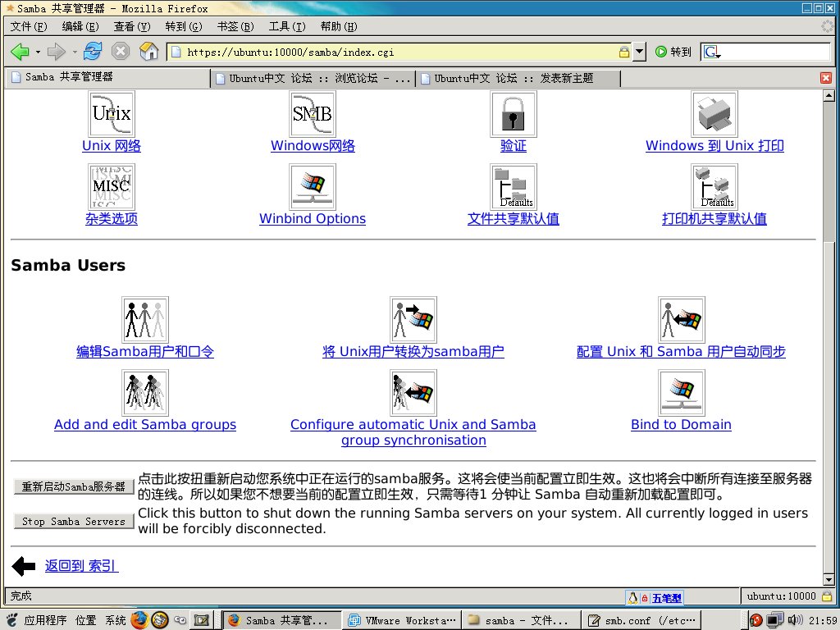Click the network monitor tray icon
The width and height of the screenshot is (840, 630).
[x=774, y=620]
